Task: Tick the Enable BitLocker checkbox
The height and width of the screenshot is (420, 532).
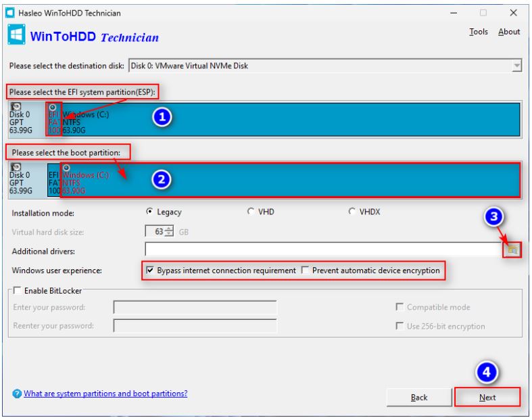Action: (17, 290)
